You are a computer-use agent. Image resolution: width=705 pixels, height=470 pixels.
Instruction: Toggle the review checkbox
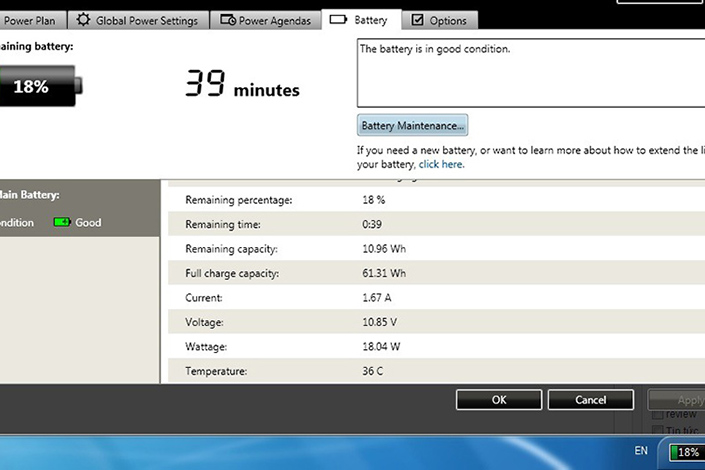[657, 414]
